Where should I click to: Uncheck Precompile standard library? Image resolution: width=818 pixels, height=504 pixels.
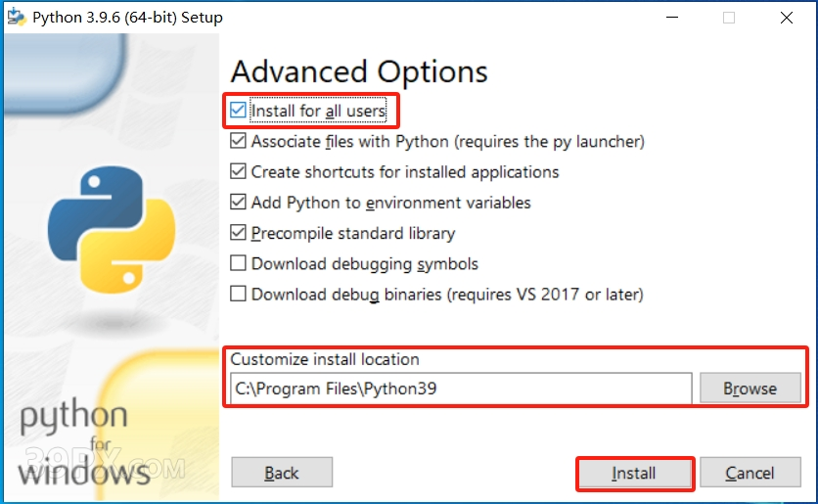coord(238,232)
